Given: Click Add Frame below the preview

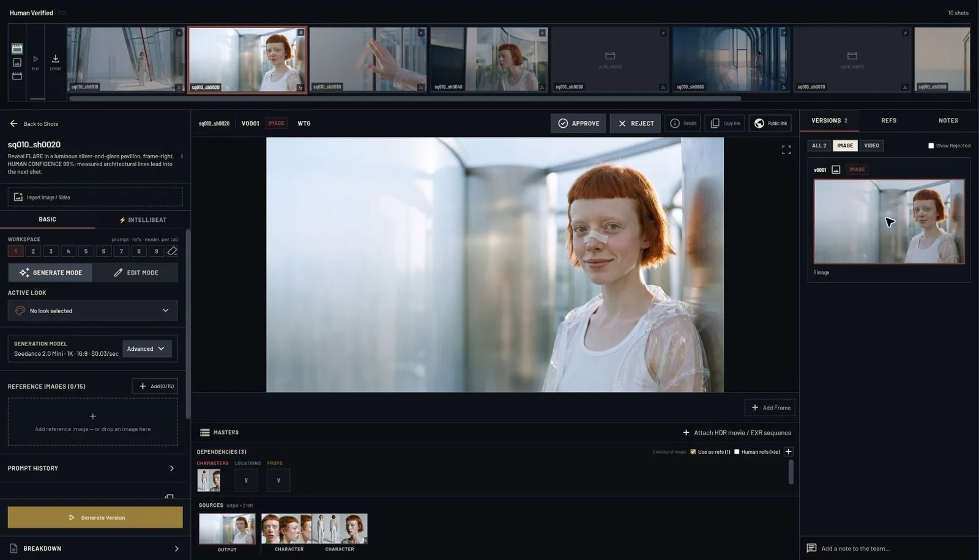Looking at the screenshot, I should point(770,408).
